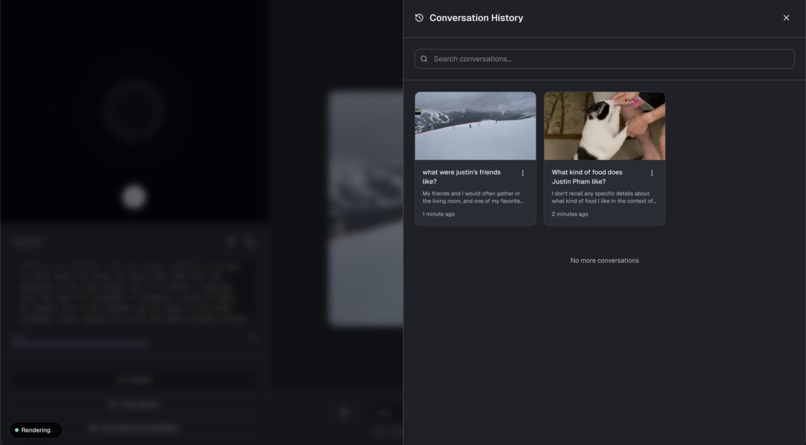Close the Conversation History panel
Viewport: 806px width, 445px height.
click(786, 18)
